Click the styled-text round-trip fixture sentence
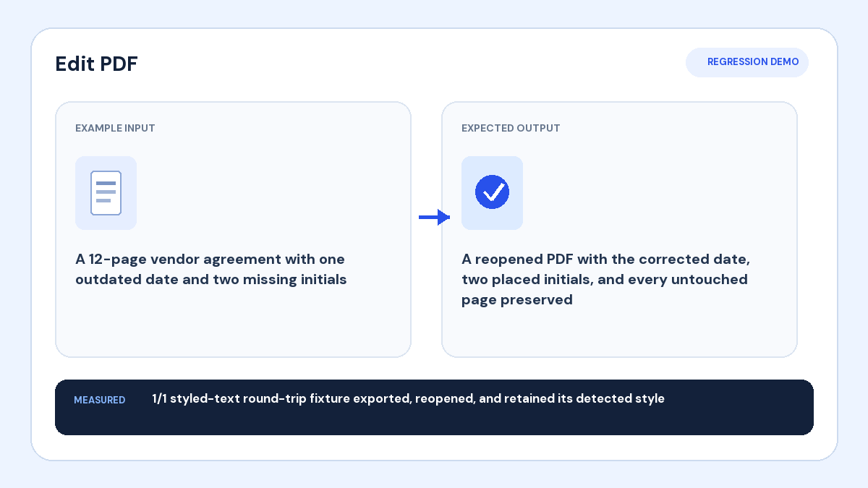 (408, 398)
